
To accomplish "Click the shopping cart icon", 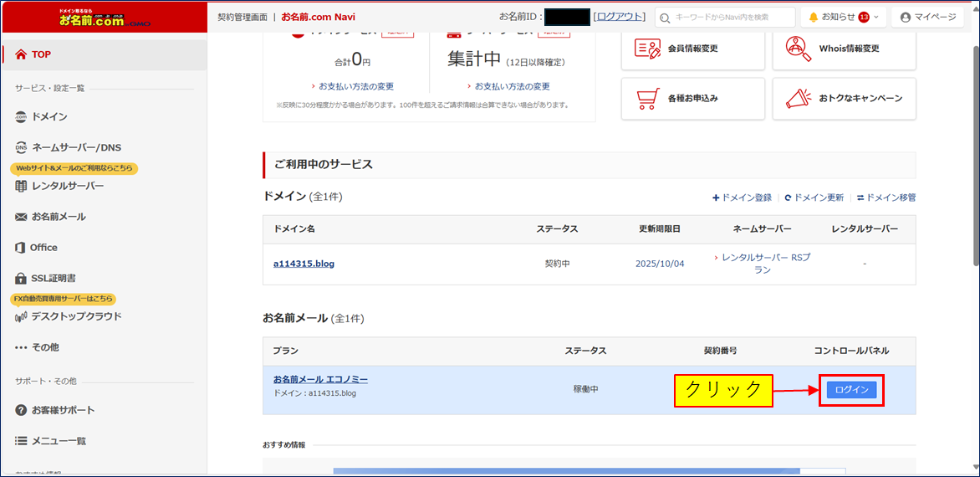I will [647, 99].
